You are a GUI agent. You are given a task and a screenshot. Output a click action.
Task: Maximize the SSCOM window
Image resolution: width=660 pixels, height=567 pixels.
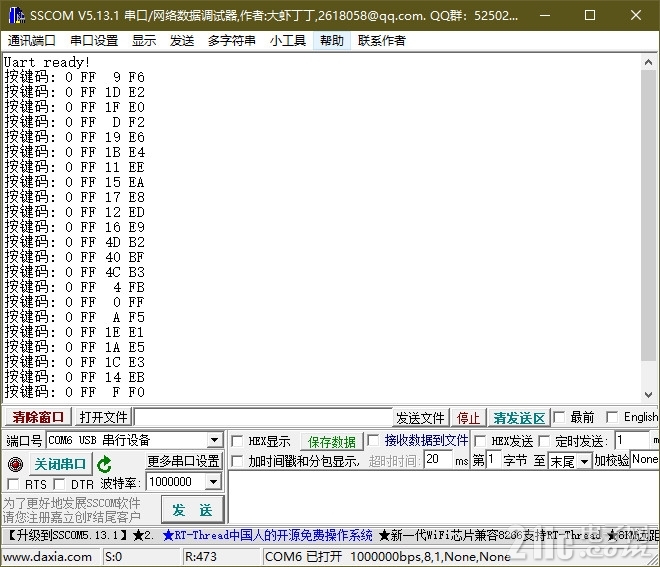tap(590, 15)
